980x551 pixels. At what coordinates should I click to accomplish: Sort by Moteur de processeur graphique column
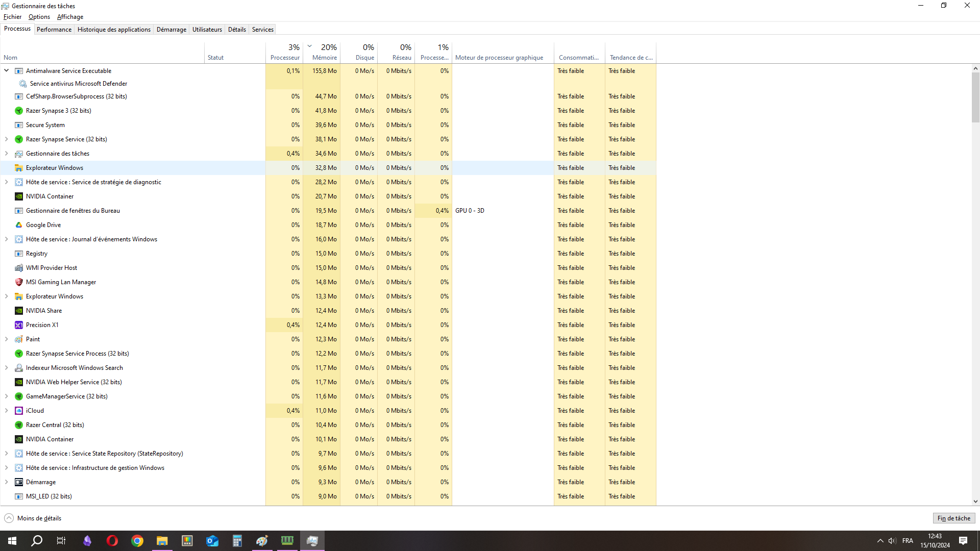click(503, 53)
